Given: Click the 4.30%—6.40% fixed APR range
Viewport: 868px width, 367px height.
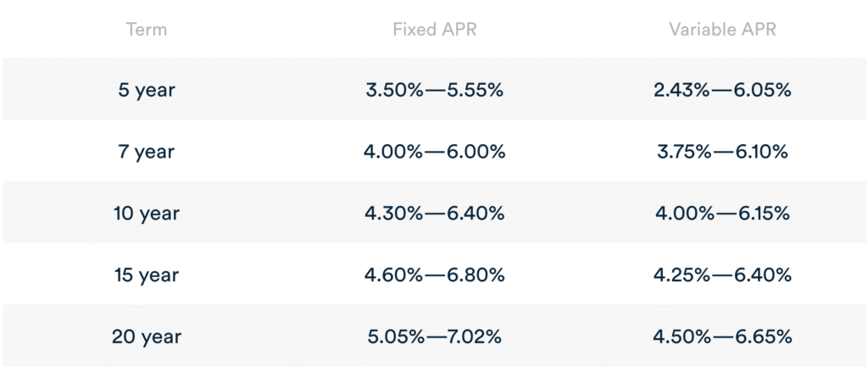Looking at the screenshot, I should pos(435,213).
